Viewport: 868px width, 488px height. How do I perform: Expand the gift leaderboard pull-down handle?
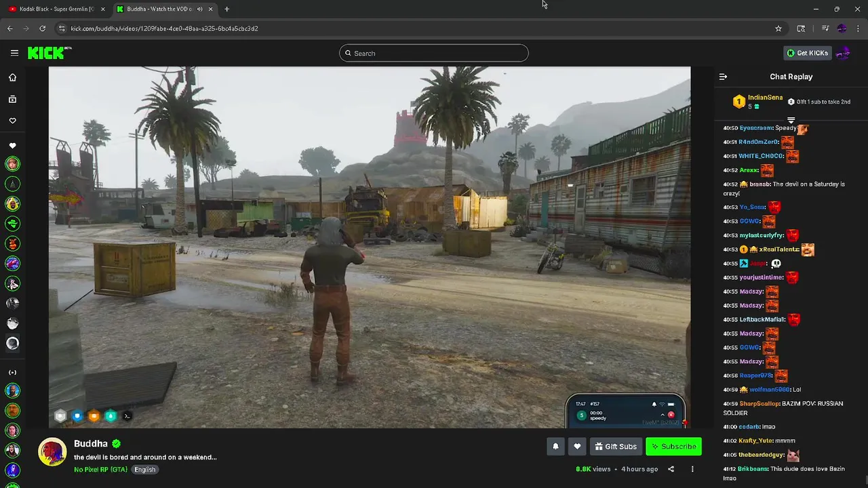(x=791, y=120)
